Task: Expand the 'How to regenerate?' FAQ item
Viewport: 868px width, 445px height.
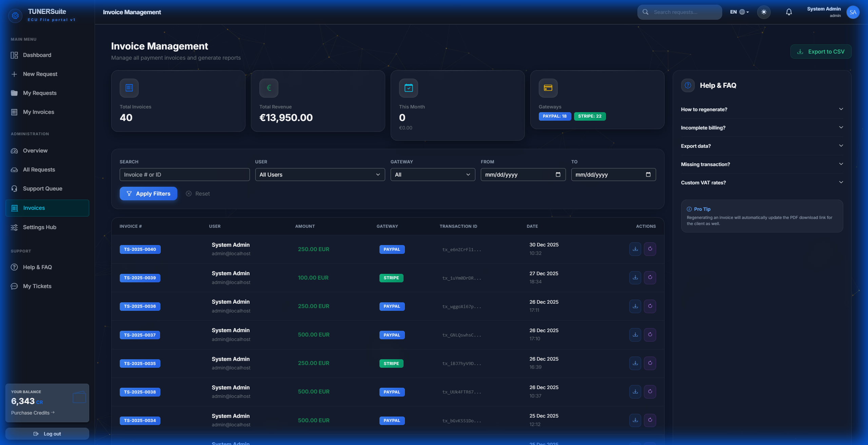Action: [762, 109]
